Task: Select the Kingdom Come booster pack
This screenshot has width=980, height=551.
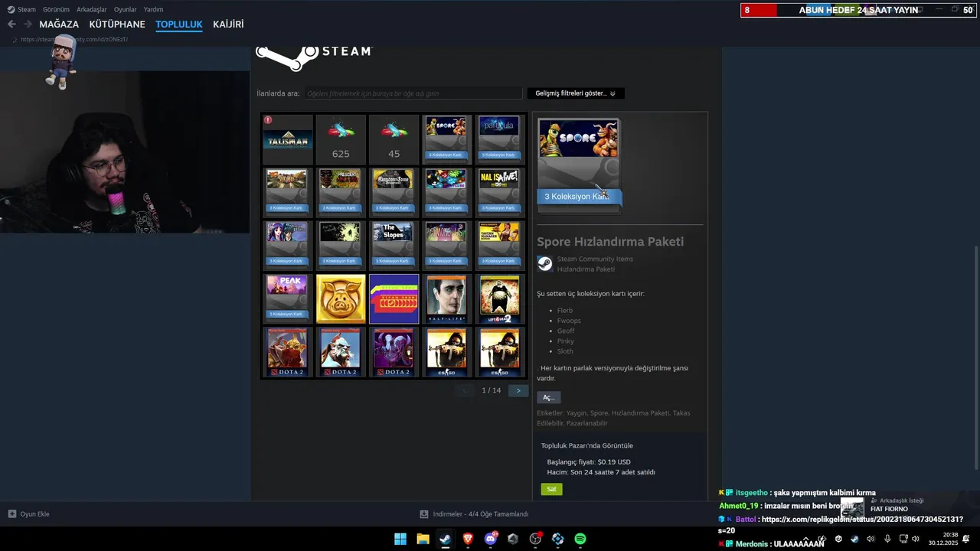Action: (394, 192)
